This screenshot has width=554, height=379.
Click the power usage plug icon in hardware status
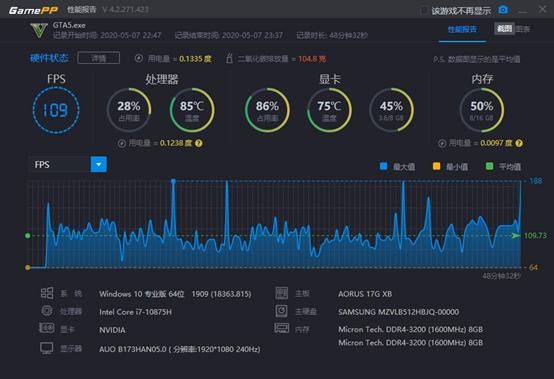point(139,58)
